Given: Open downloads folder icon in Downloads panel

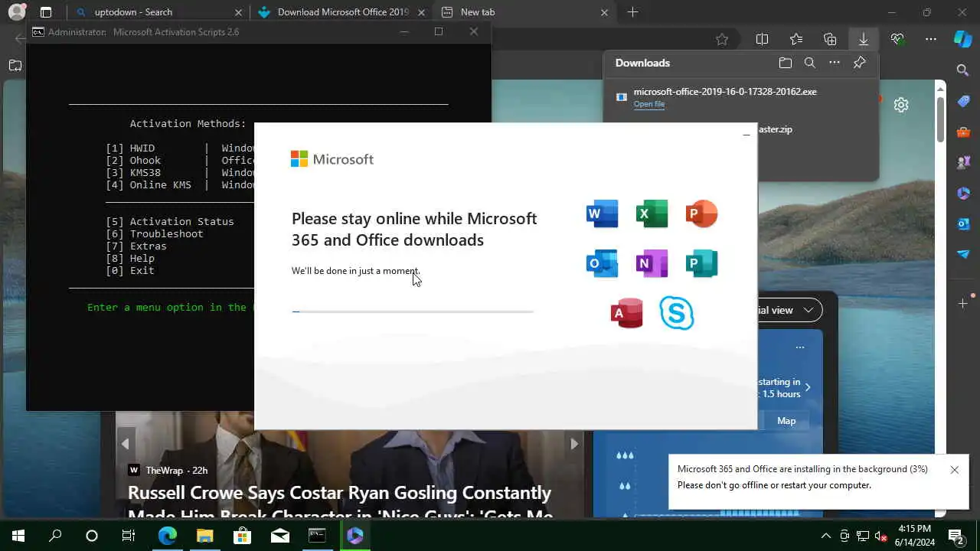Looking at the screenshot, I should [x=785, y=63].
